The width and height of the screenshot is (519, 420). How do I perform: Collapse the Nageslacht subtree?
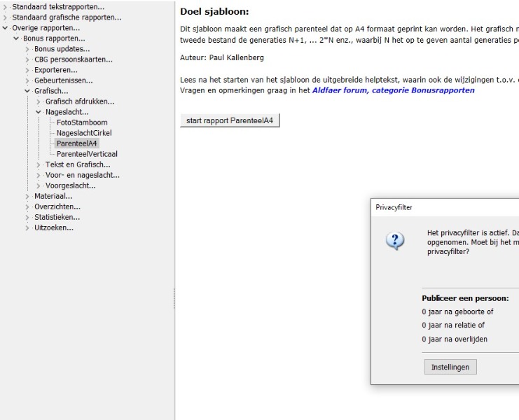[39, 112]
